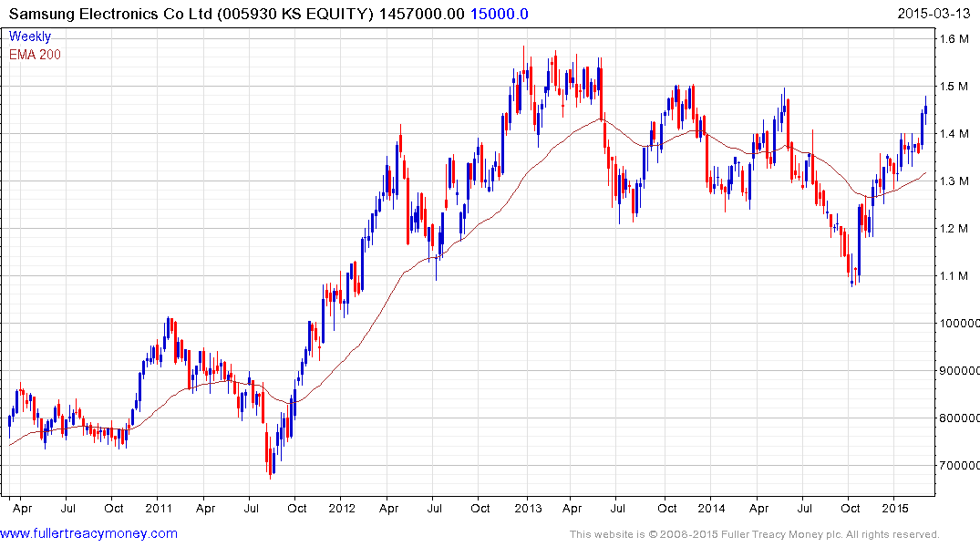Click the 700000 price axis label
980x547 pixels.
[961, 466]
